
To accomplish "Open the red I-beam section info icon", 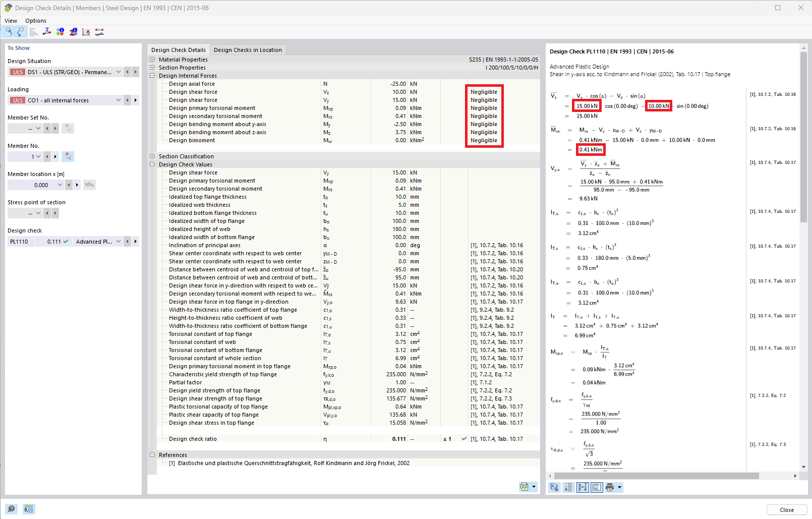I will tap(73, 32).
